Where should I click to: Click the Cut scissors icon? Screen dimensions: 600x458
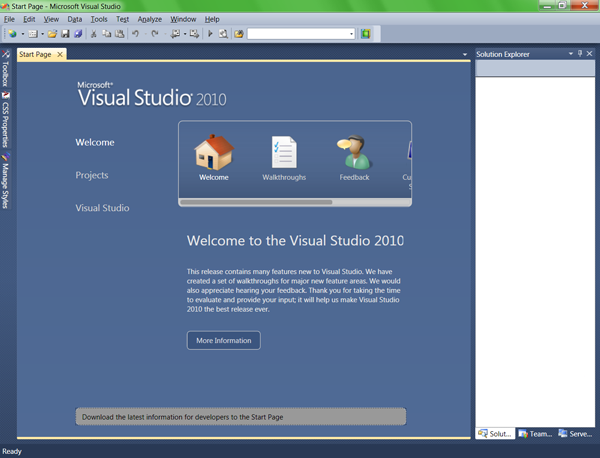pos(93,34)
